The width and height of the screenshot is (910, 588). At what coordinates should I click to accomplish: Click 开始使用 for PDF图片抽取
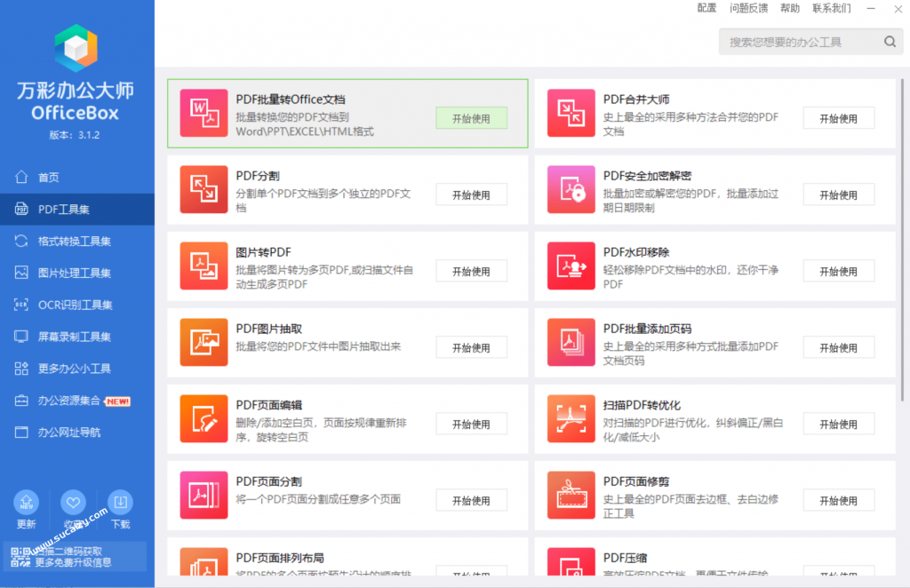coord(471,348)
